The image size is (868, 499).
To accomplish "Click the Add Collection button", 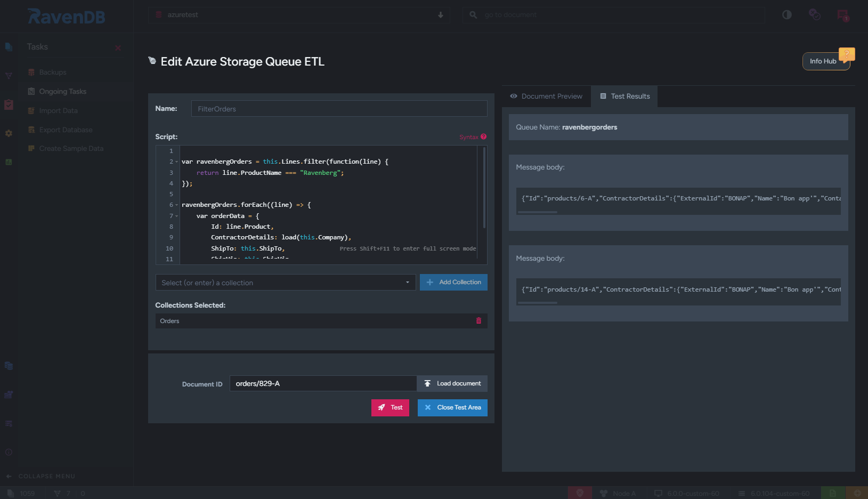I will pyautogui.click(x=453, y=283).
